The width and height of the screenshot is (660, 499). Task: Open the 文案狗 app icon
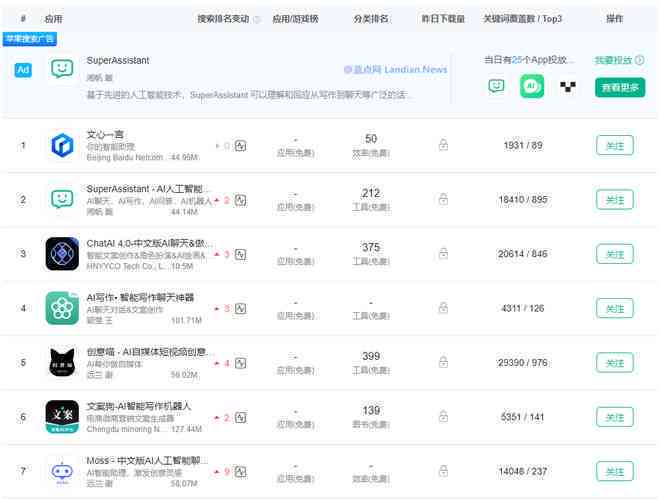(62, 417)
